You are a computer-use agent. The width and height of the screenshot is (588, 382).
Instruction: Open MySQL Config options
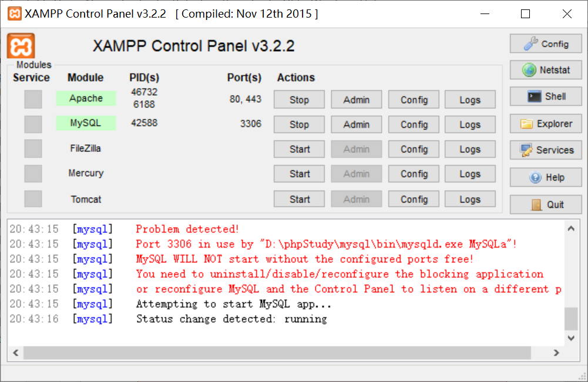coord(414,124)
